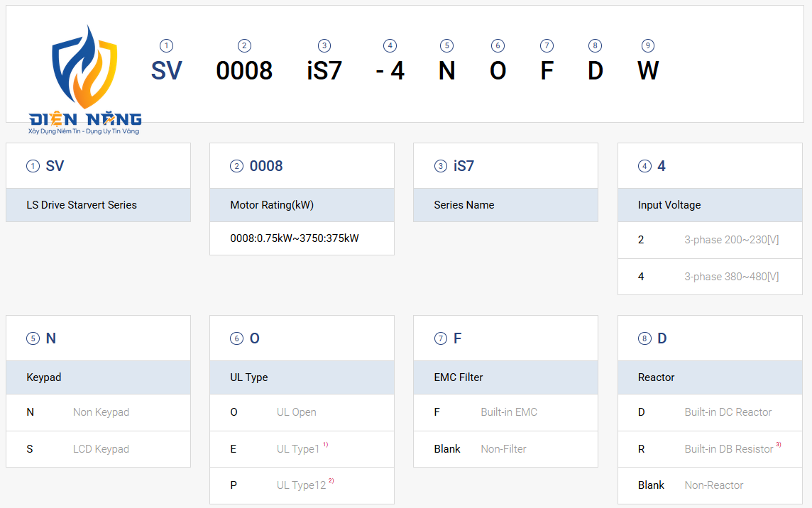Click card title '③ iS7'
The image size is (812, 508).
tap(454, 166)
